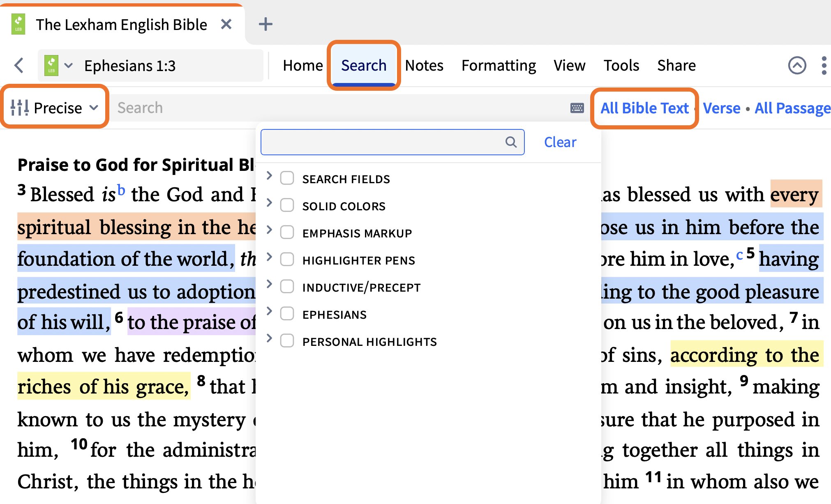Click the main Search text field
The image size is (831, 504).
[x=337, y=108]
